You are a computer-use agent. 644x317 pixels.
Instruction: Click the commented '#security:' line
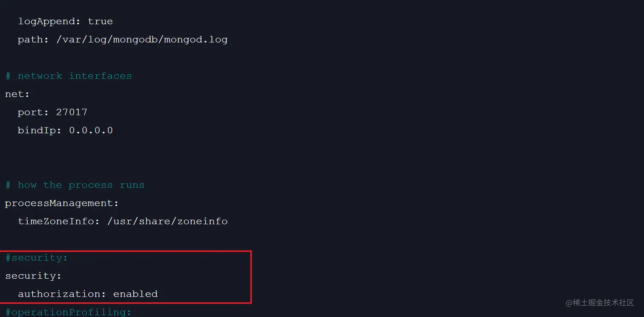pos(37,258)
